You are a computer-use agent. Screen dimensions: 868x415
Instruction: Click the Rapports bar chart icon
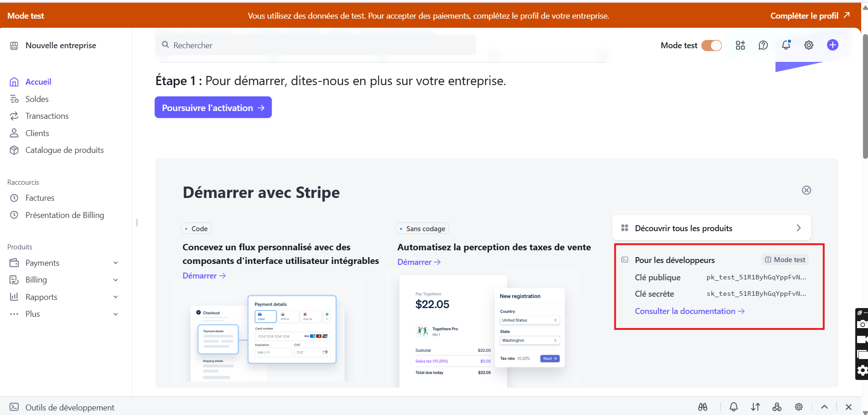click(x=14, y=297)
